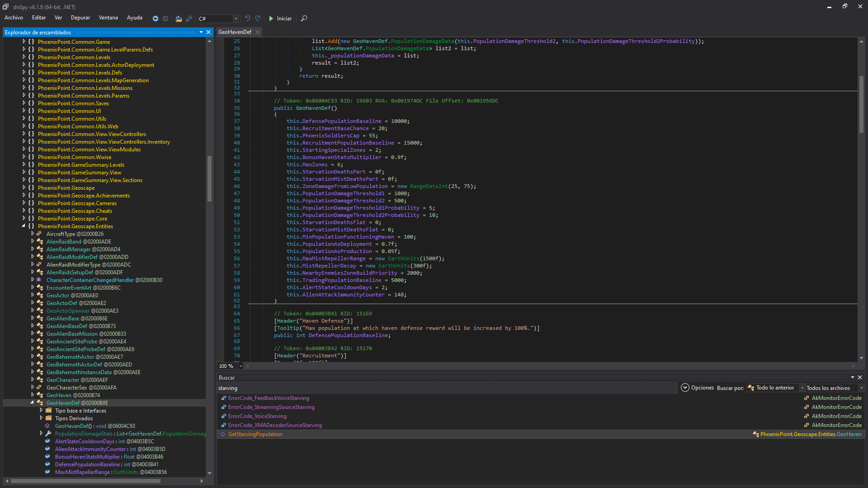This screenshot has width=868, height=488.
Task: Click the GeoCharacterSex enum icon
Action: pos(39,387)
